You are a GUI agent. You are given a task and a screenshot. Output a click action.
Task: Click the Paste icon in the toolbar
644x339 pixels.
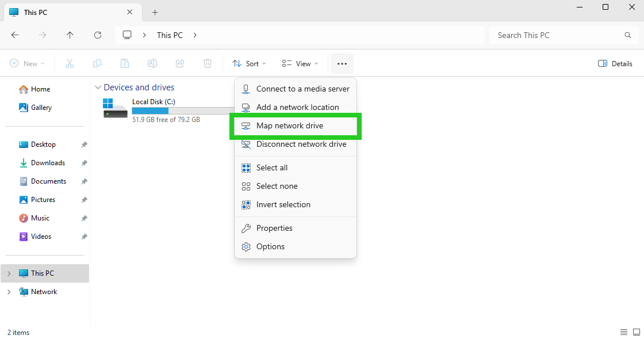click(x=124, y=63)
